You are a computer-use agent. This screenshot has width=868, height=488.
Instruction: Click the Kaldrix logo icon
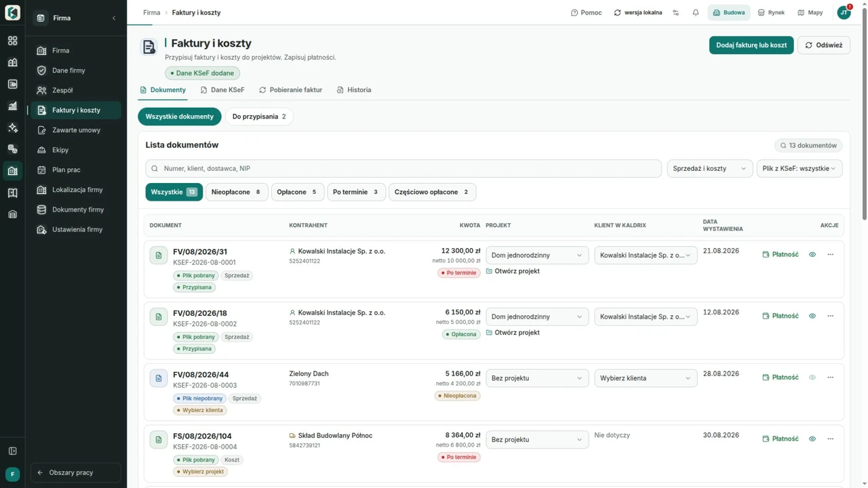12,12
